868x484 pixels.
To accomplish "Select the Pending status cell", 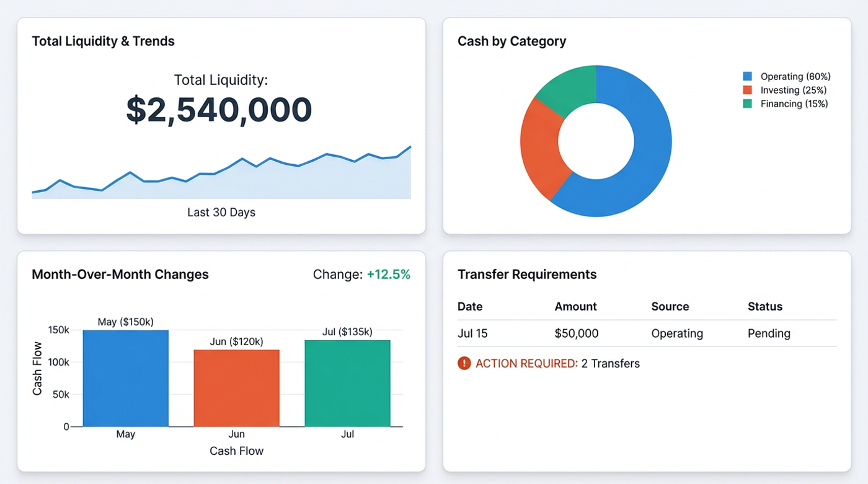I will click(769, 333).
